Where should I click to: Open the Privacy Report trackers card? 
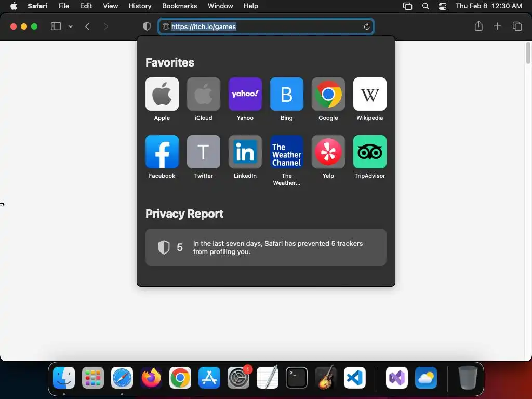click(265, 247)
